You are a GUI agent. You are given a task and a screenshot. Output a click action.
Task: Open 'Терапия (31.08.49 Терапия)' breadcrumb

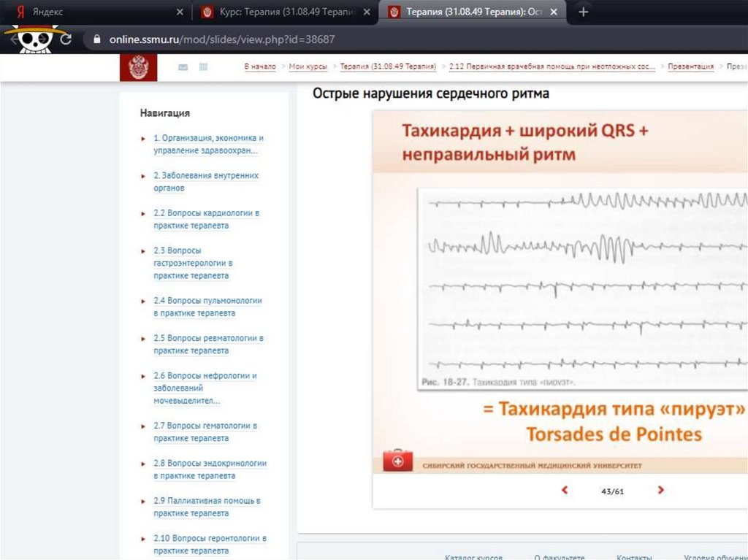point(388,66)
